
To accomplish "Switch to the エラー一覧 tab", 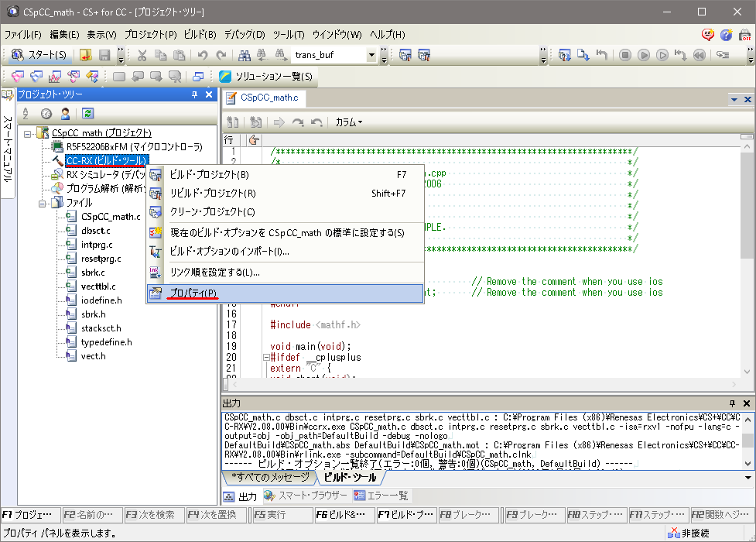I will click(382, 496).
